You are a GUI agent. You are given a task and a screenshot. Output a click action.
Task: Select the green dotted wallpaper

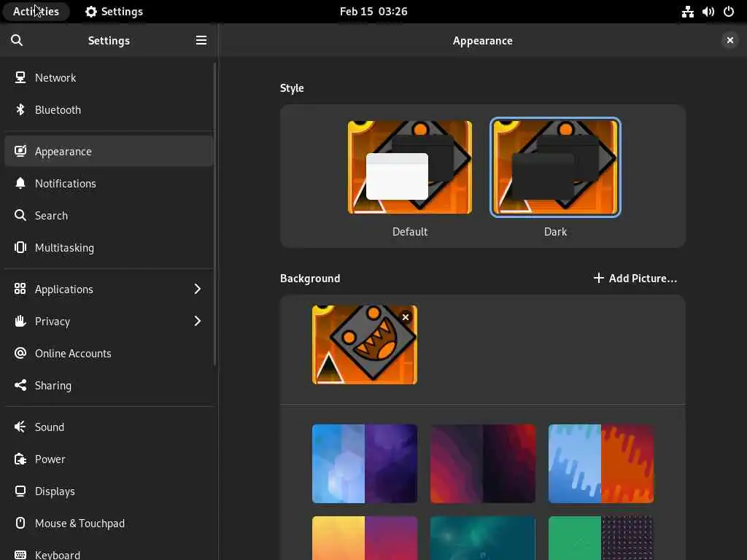601,538
